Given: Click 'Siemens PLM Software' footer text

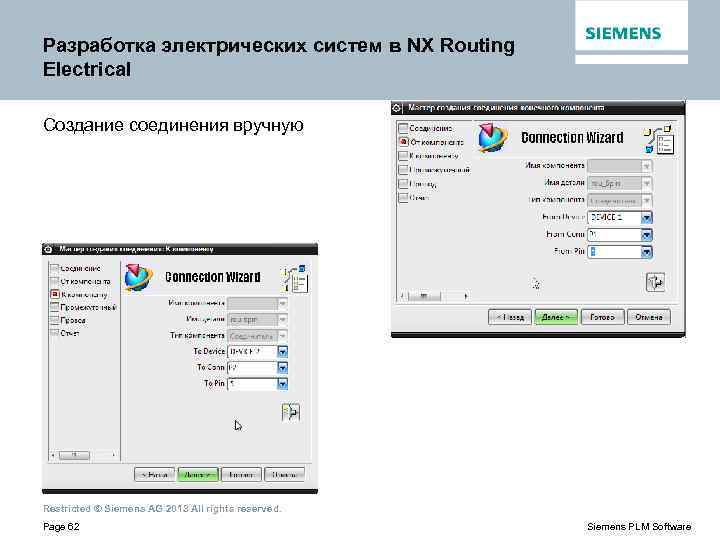Looking at the screenshot, I should point(639,527).
